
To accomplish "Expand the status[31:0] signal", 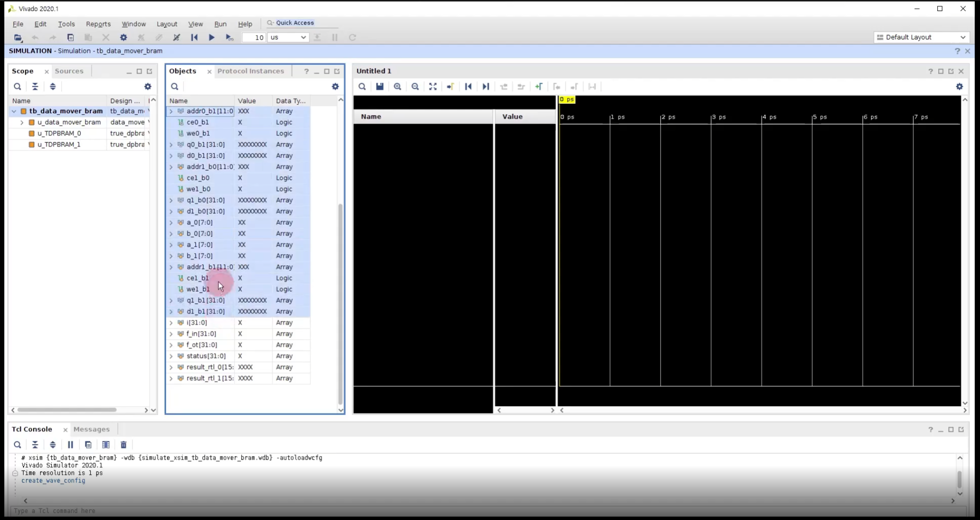I will click(171, 356).
